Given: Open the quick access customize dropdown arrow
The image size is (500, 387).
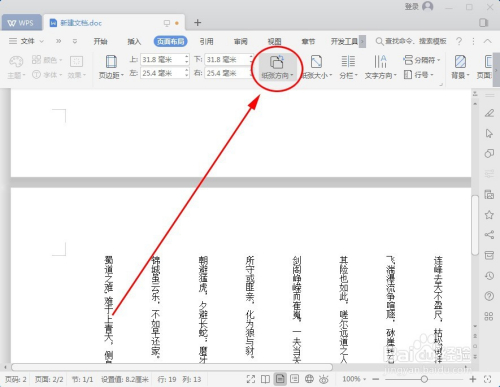Looking at the screenshot, I should coord(75,41).
